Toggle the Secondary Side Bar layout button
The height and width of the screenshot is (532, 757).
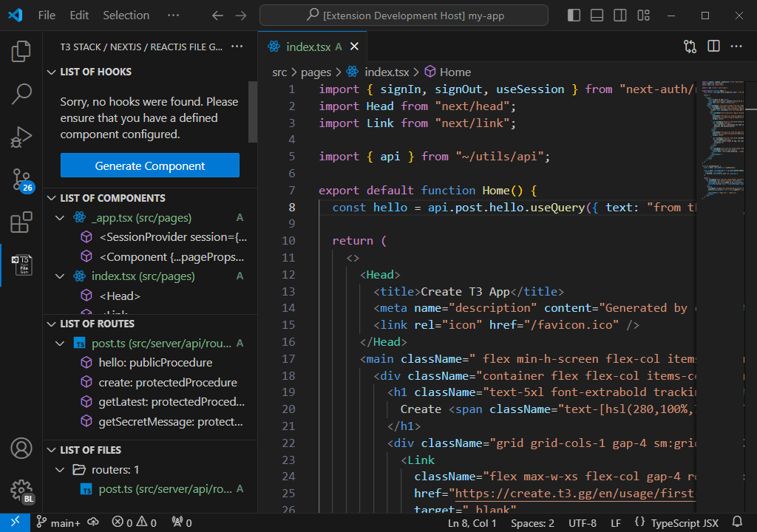[x=621, y=16]
